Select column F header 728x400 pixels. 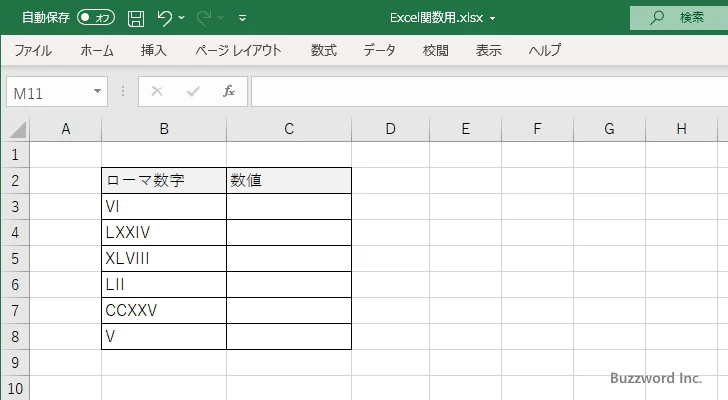tap(538, 129)
